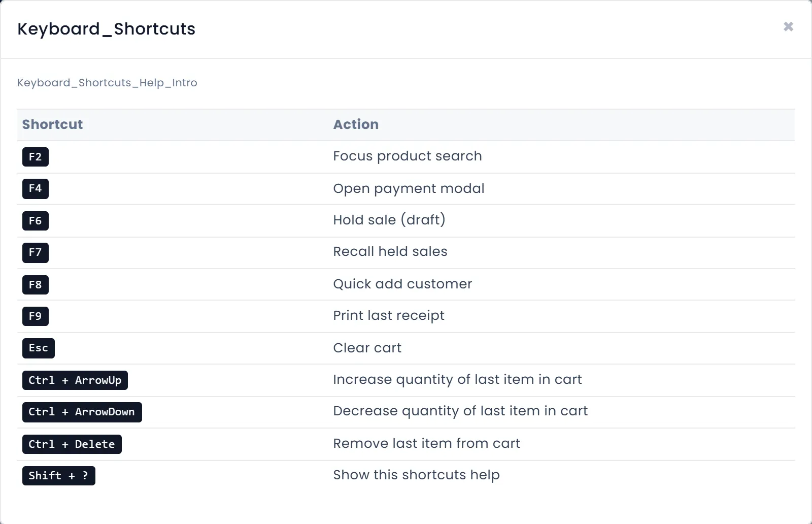Viewport: 812px width, 524px height.
Task: Click the Ctrl + ArrowDown shortcut badge
Action: pyautogui.click(x=82, y=412)
